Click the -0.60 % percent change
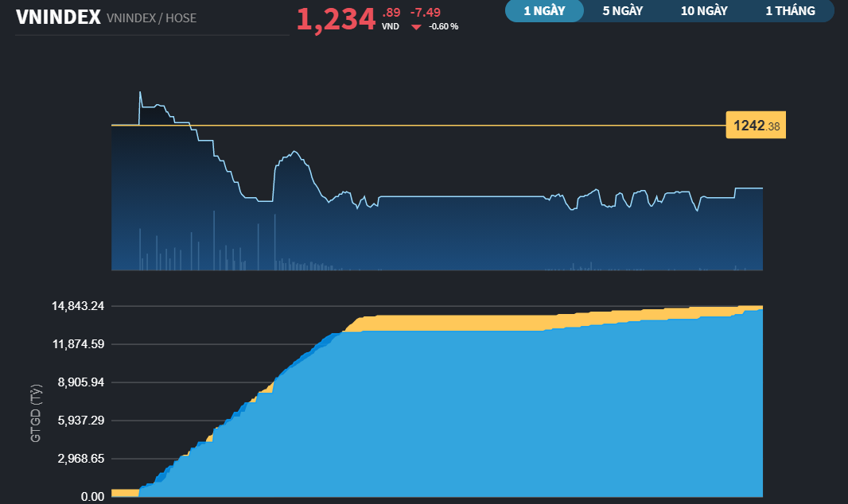 [x=443, y=26]
